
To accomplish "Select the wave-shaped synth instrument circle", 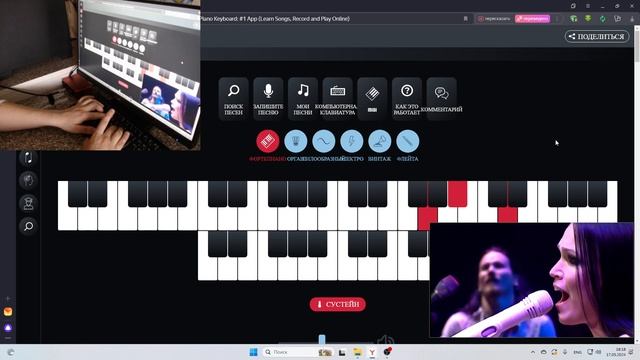I will point(324,141).
